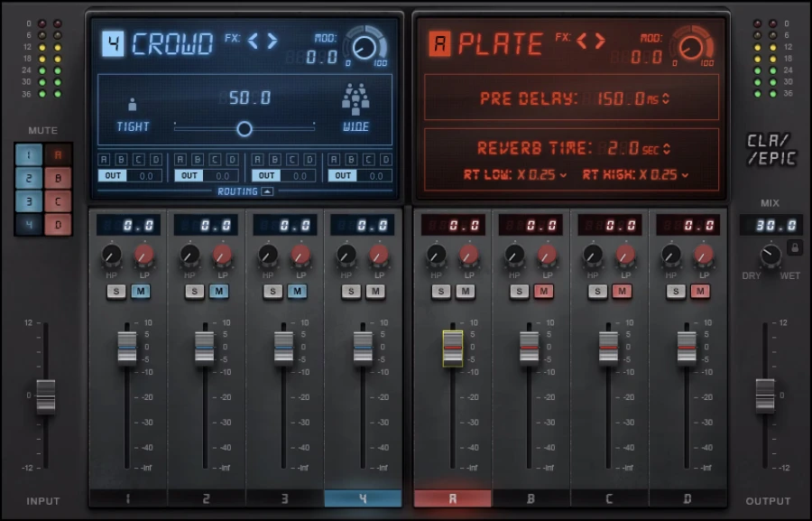
Task: Toggle button 3 in the MUTE panel
Action: click(29, 201)
